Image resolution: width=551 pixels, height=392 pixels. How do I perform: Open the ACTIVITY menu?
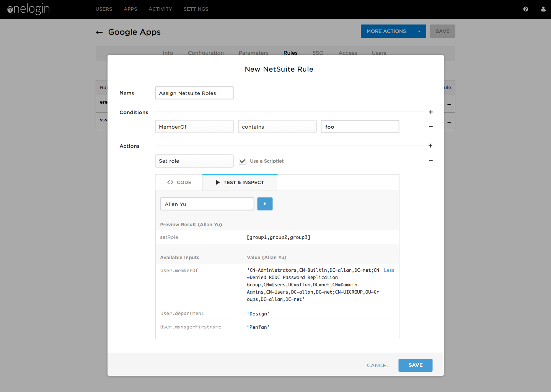pyautogui.click(x=160, y=9)
